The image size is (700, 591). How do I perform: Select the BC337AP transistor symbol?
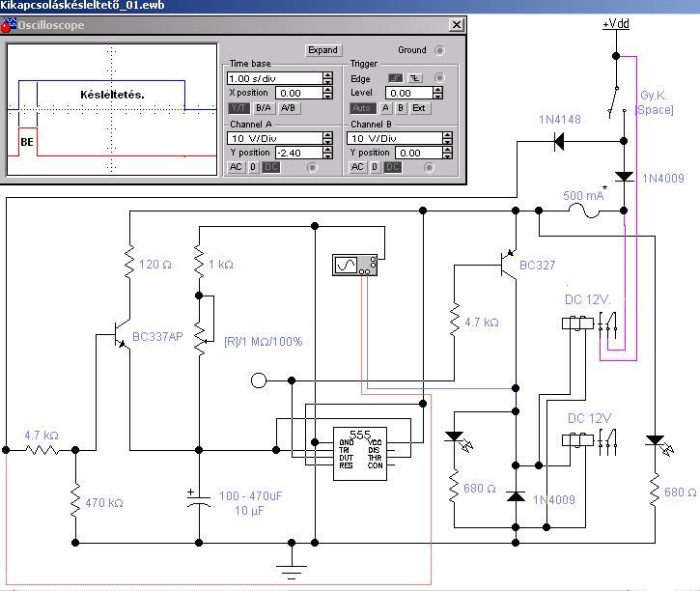122,335
